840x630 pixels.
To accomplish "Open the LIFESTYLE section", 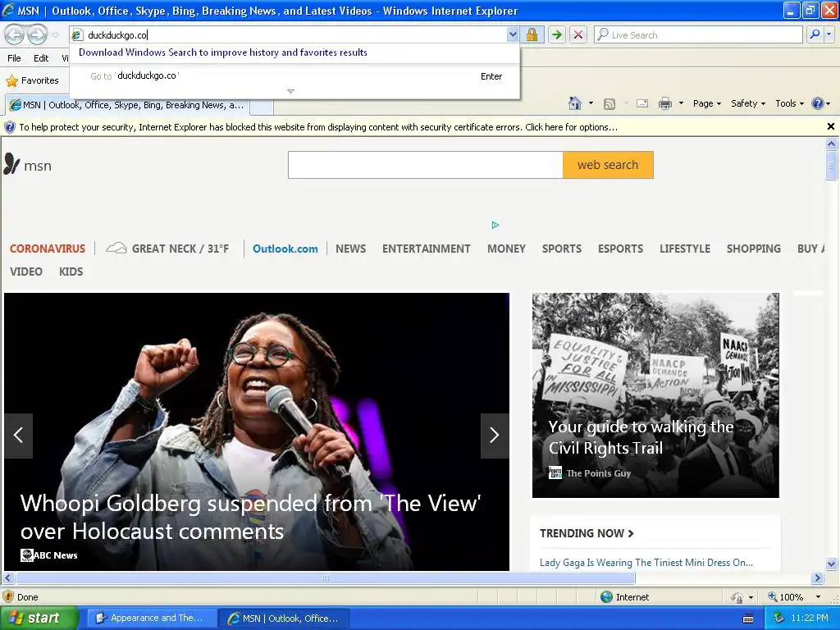I will 685,249.
